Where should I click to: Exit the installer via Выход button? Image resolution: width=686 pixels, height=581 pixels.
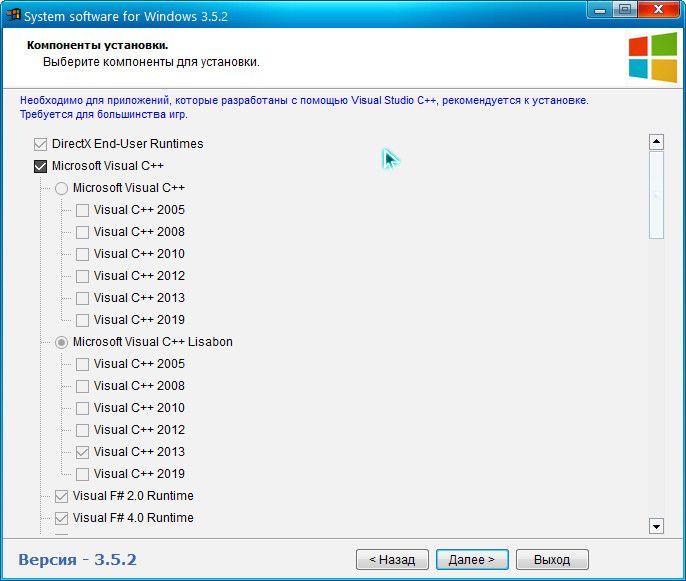(552, 560)
